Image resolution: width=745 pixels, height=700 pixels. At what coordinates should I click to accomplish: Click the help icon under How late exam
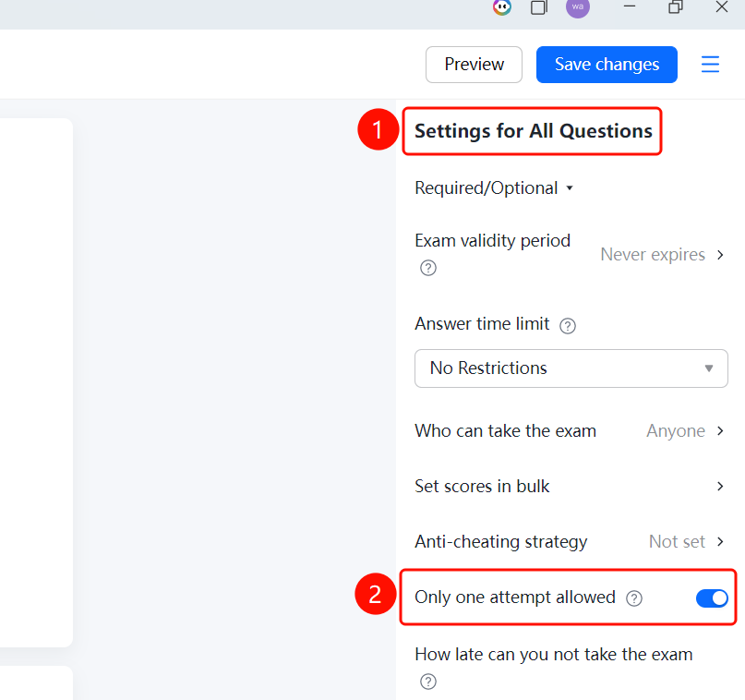point(428,682)
